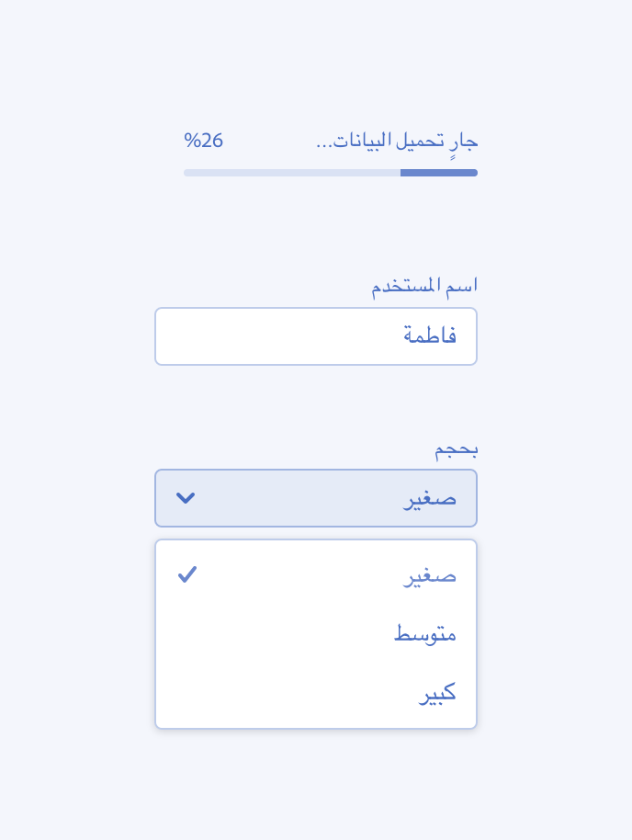Screen dimensions: 632x840
Task: Click the filled portion of the progress bar
Action: click(x=438, y=173)
